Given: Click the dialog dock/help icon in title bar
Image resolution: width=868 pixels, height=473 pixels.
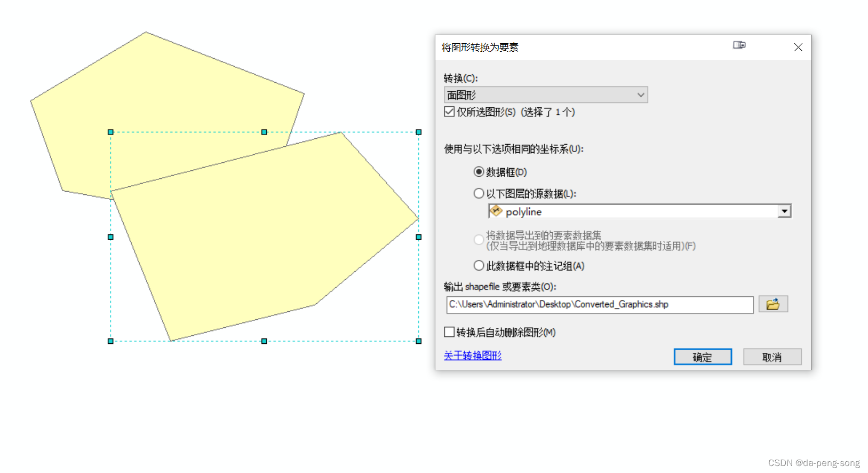Looking at the screenshot, I should click(x=739, y=45).
